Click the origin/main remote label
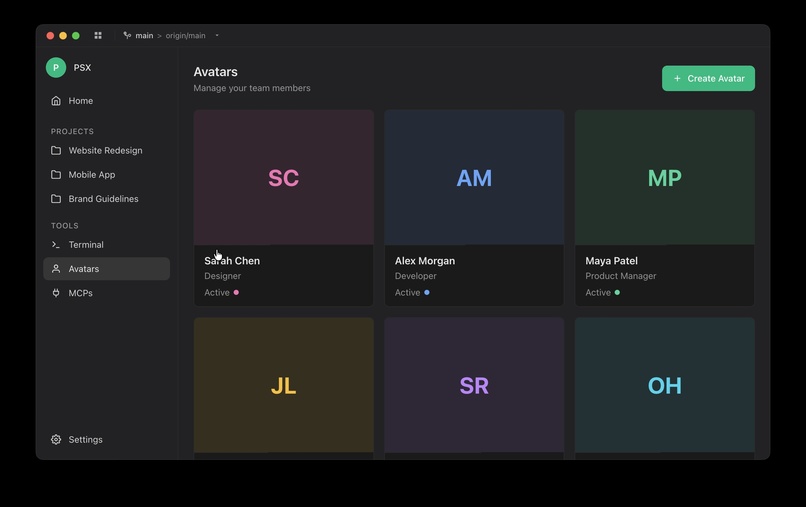This screenshot has width=806, height=507. pos(186,35)
